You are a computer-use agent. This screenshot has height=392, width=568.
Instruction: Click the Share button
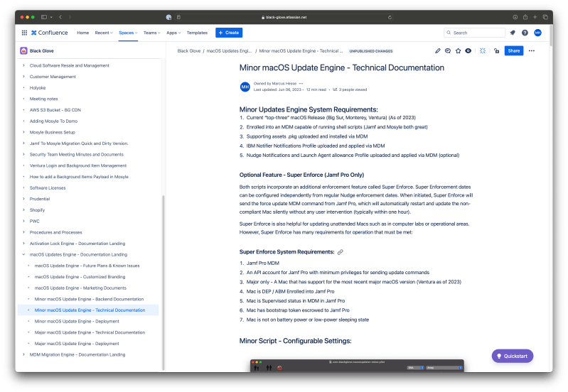point(514,51)
